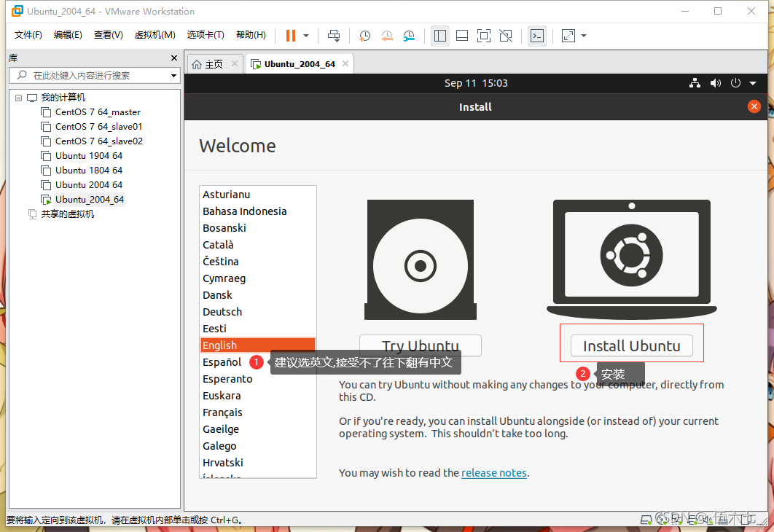The width and height of the screenshot is (774, 532).
Task: Select Català language
Action: (258, 245)
